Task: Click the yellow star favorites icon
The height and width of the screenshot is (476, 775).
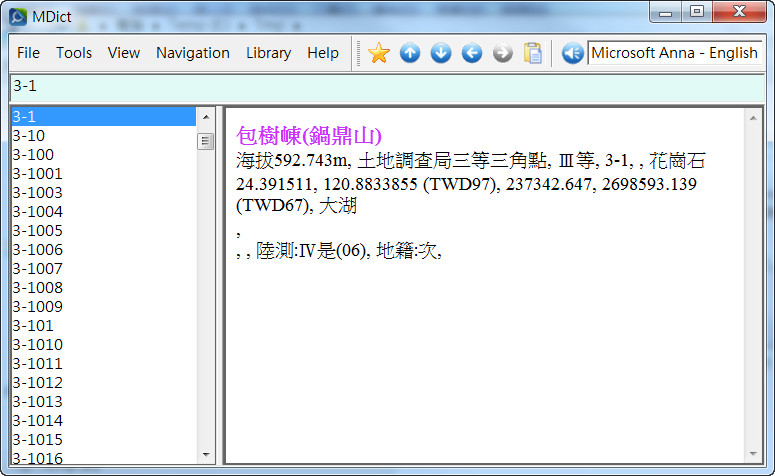Action: (x=378, y=53)
